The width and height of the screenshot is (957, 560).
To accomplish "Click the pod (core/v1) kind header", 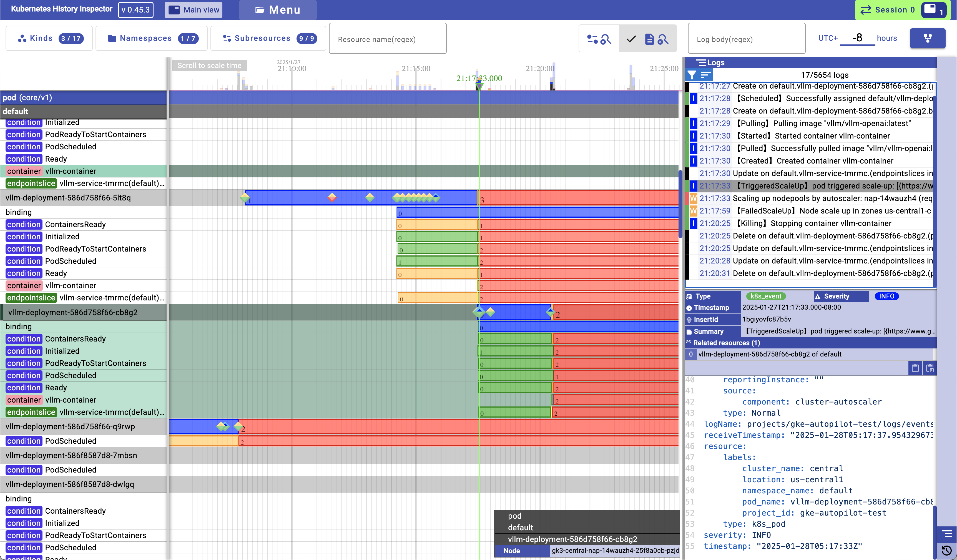I will click(83, 97).
